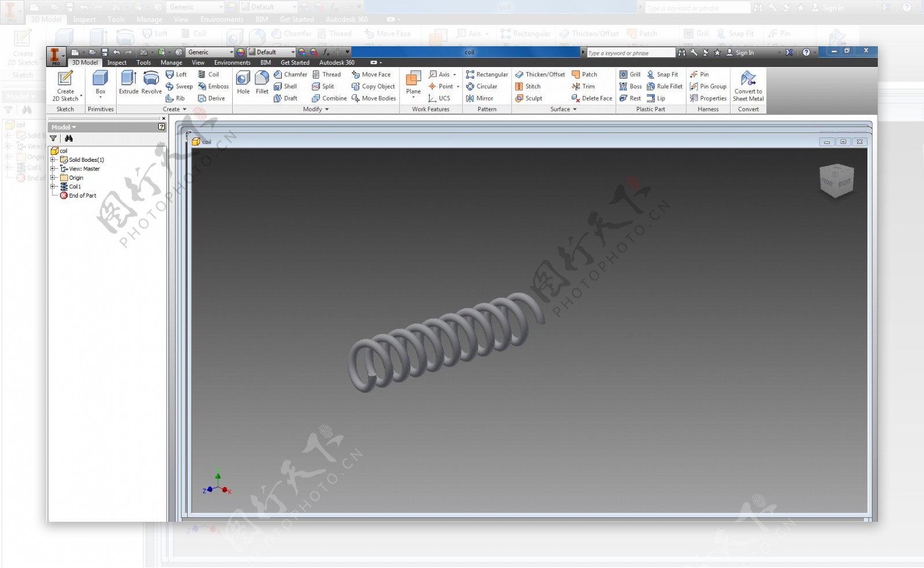This screenshot has height=568, width=924.
Task: Select Delete Face tool
Action: tap(592, 98)
